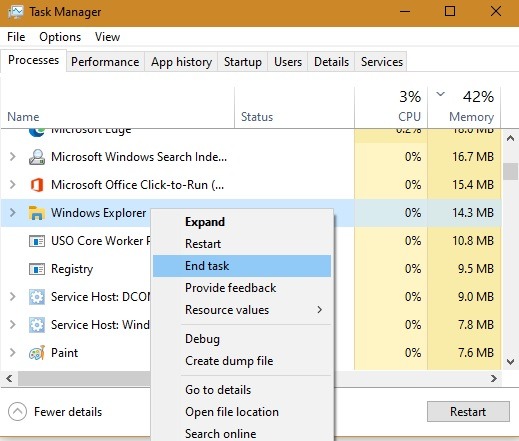Choose Expand in the context menu

pos(242,222)
